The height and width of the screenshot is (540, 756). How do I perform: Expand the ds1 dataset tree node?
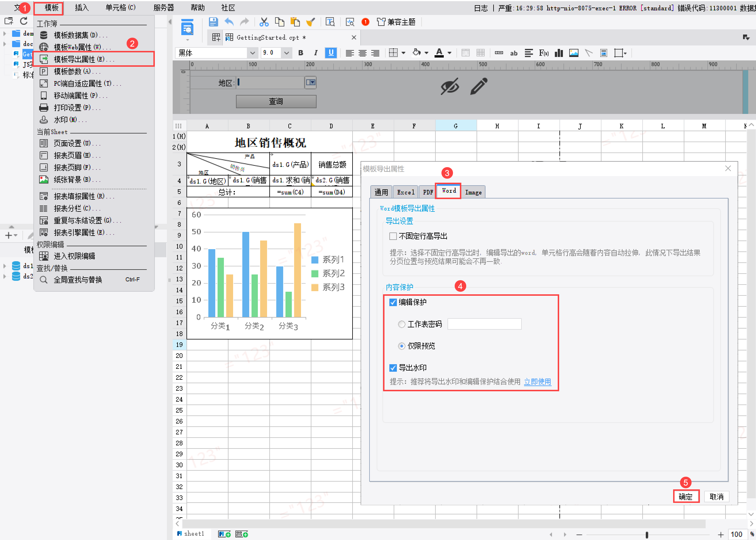pyautogui.click(x=5, y=266)
